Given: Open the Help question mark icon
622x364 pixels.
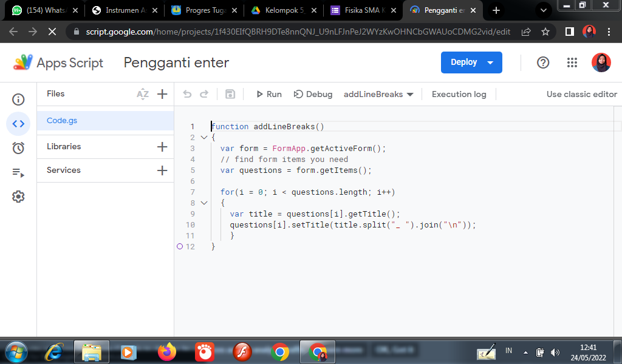Looking at the screenshot, I should [543, 62].
